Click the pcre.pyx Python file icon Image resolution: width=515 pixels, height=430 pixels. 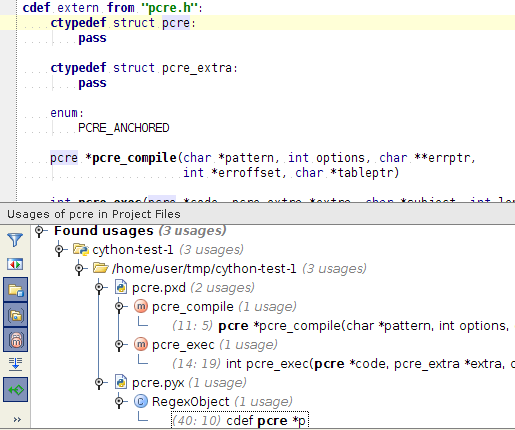(x=121, y=382)
